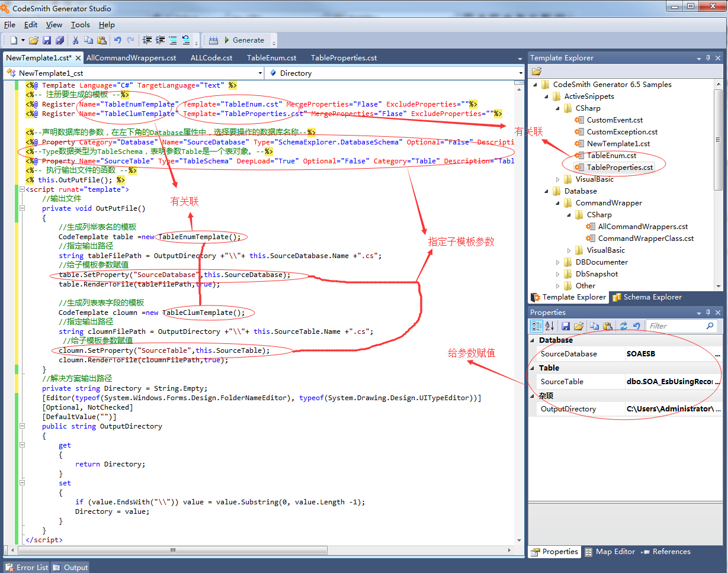Increase line indent toolbar icon
This screenshot has height=573, width=728.
pyautogui.click(x=161, y=40)
